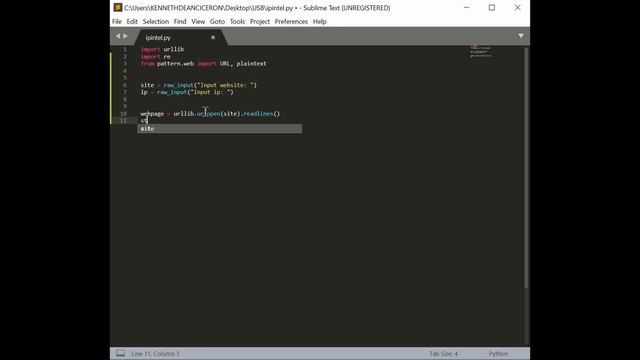This screenshot has height=360, width=640.
Task: Close the ipintel.py tab via unsaved dot
Action: tap(213, 38)
